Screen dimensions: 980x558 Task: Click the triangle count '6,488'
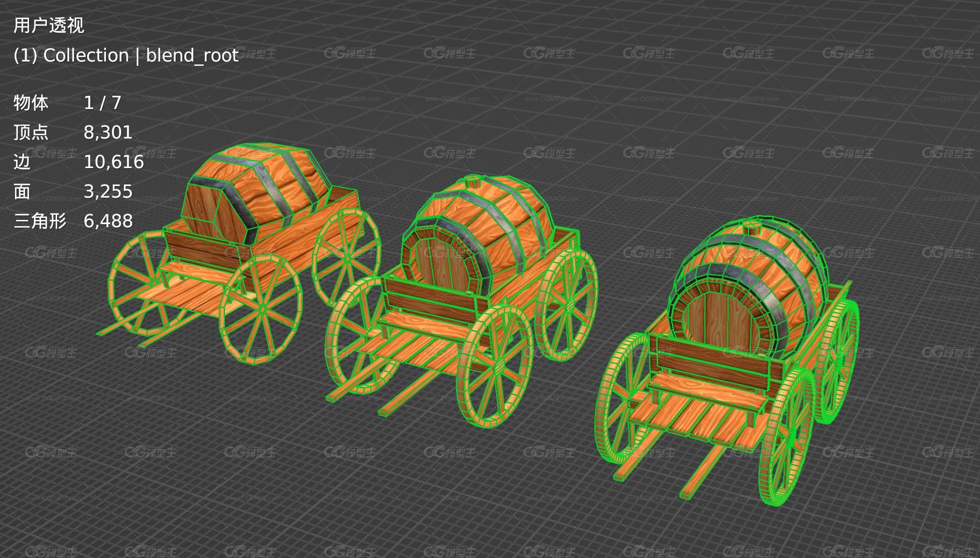tap(108, 221)
